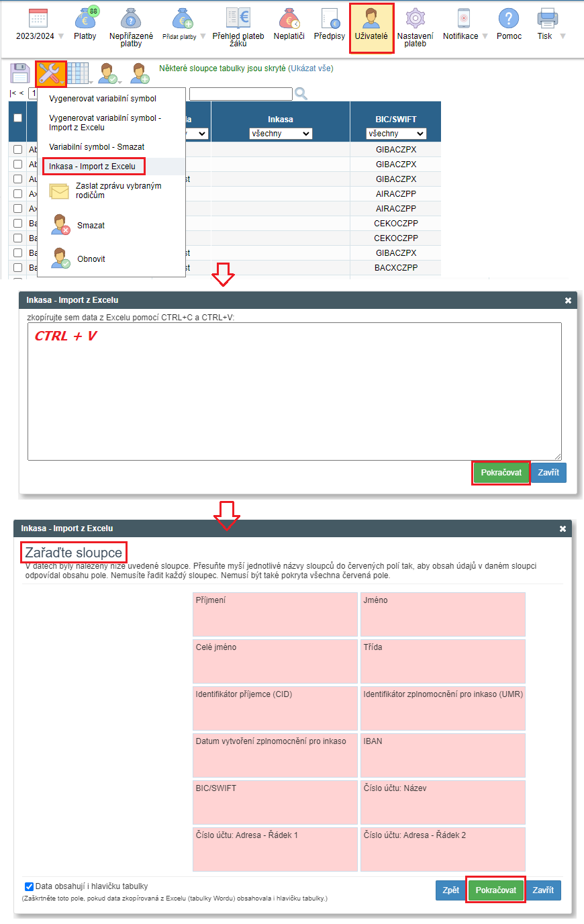Open the Notifikace phone icon
Image resolution: width=584 pixels, height=924 pixels.
[463, 18]
